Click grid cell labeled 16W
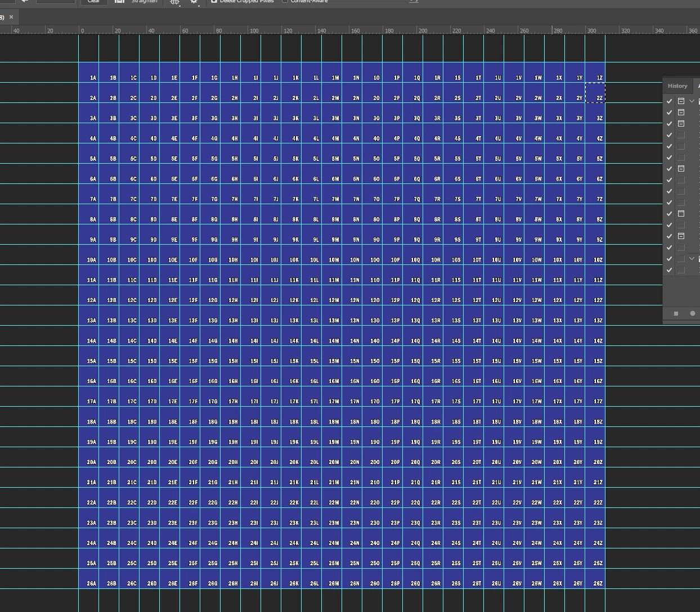 [535, 376]
